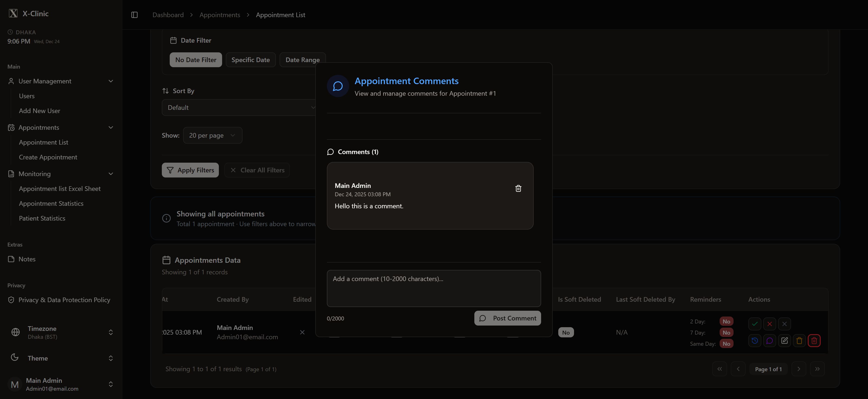Delete the Main Admin comment with the trash icon
The height and width of the screenshot is (399, 868).
pos(518,189)
